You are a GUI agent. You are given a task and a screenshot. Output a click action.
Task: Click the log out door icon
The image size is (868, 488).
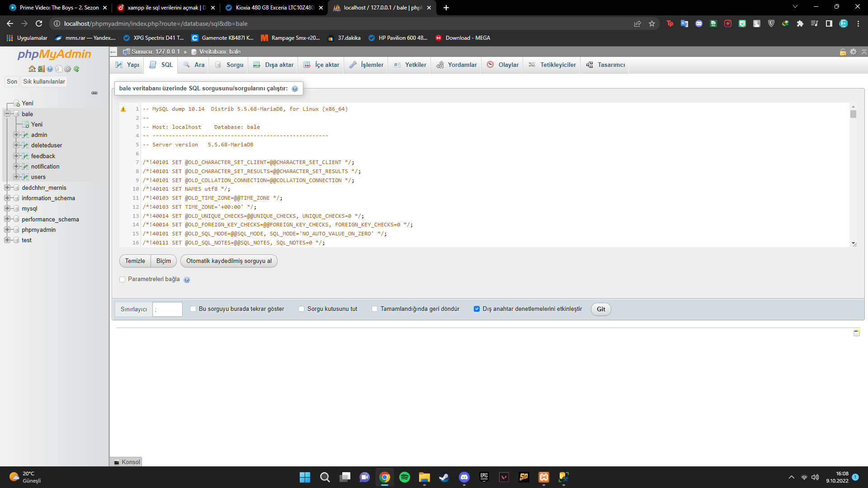41,69
